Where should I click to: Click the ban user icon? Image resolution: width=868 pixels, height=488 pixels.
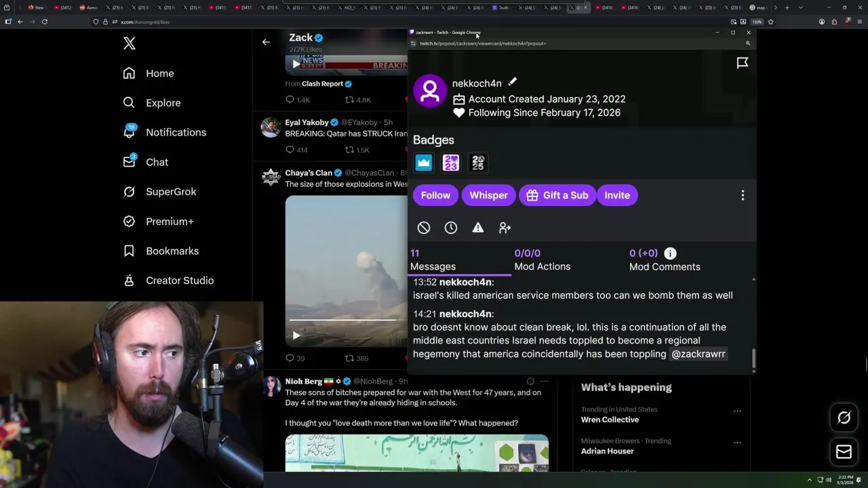point(424,228)
